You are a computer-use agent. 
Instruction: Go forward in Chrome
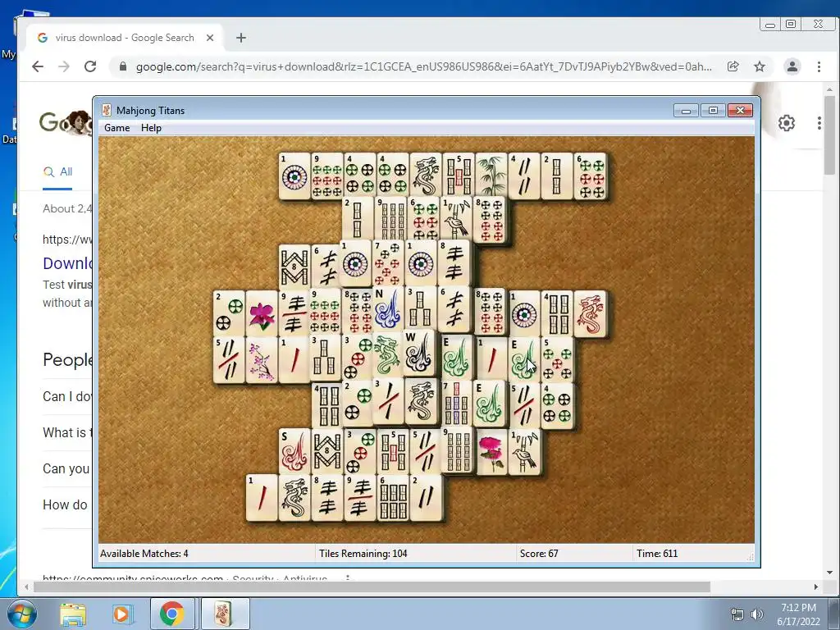(x=64, y=66)
